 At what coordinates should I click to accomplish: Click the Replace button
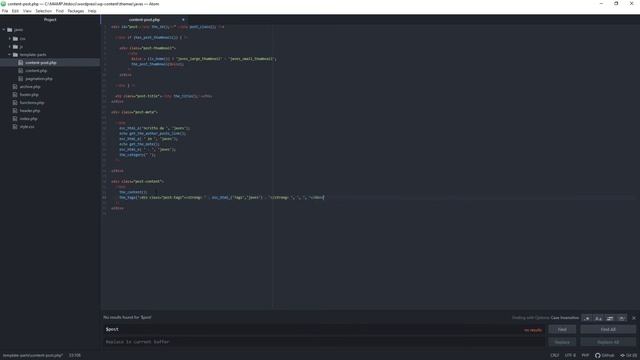coord(562,342)
